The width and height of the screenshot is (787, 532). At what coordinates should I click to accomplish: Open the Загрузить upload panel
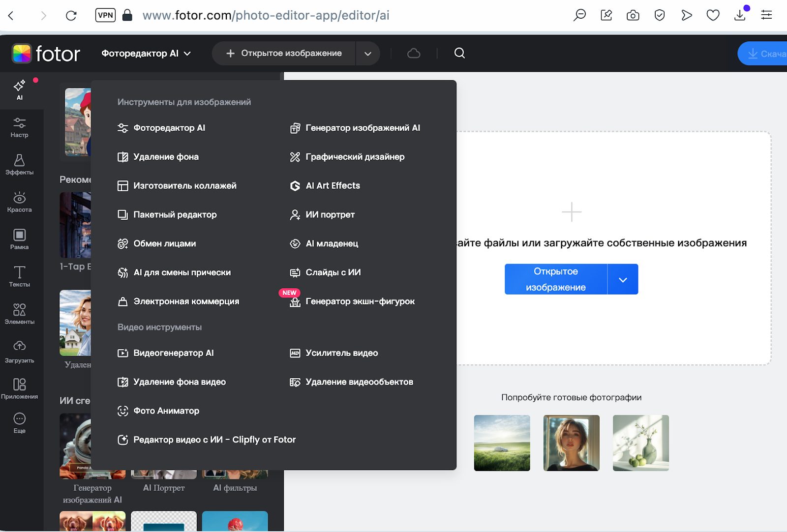point(19,352)
